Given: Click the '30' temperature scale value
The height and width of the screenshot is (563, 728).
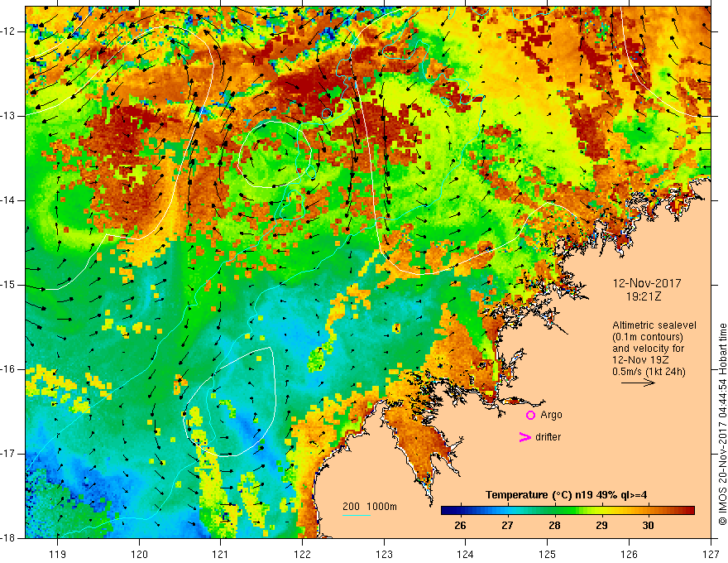Looking at the screenshot, I should tap(648, 526).
